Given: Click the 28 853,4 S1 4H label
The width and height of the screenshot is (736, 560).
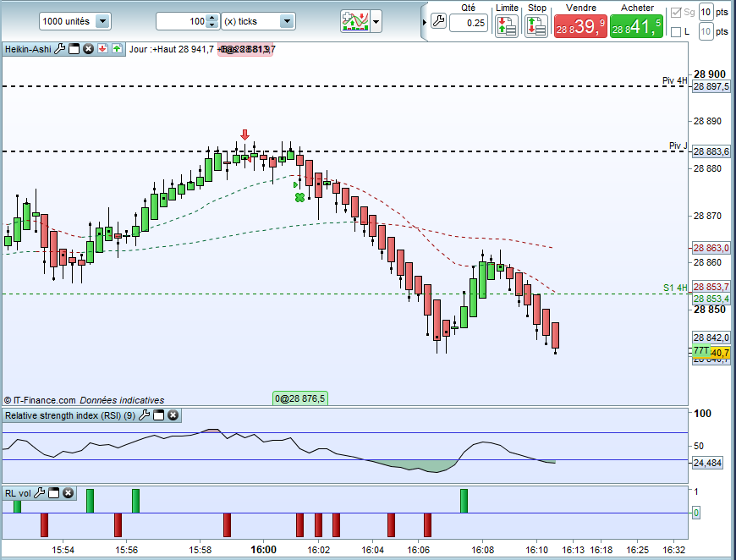Looking at the screenshot, I should (x=711, y=299).
